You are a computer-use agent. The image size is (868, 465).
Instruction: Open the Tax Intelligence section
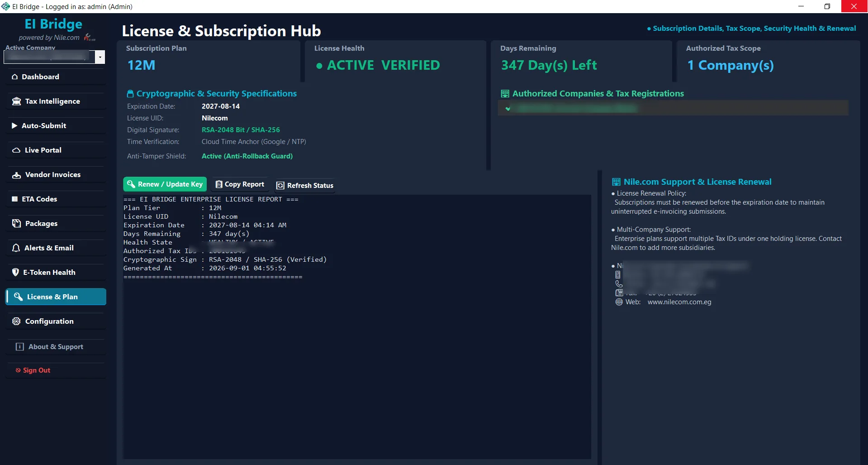(56, 101)
